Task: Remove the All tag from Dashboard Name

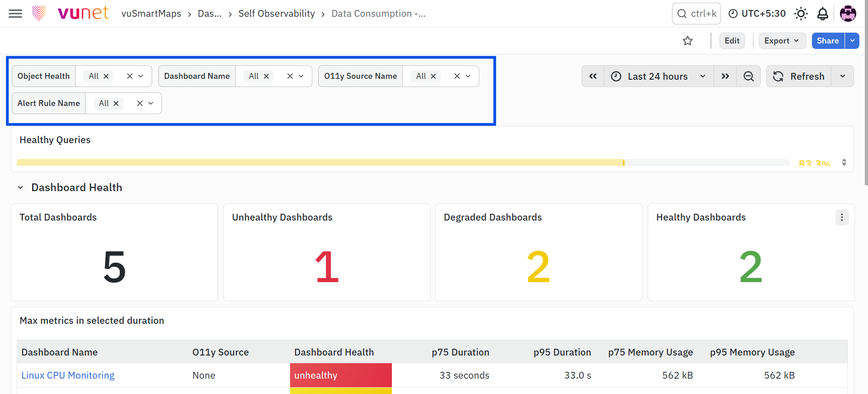Action: pyautogui.click(x=267, y=76)
